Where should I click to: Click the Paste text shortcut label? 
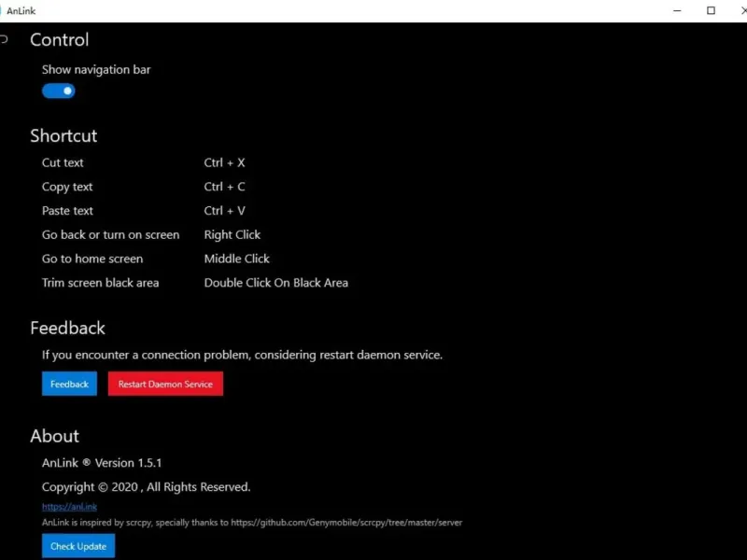coord(67,211)
